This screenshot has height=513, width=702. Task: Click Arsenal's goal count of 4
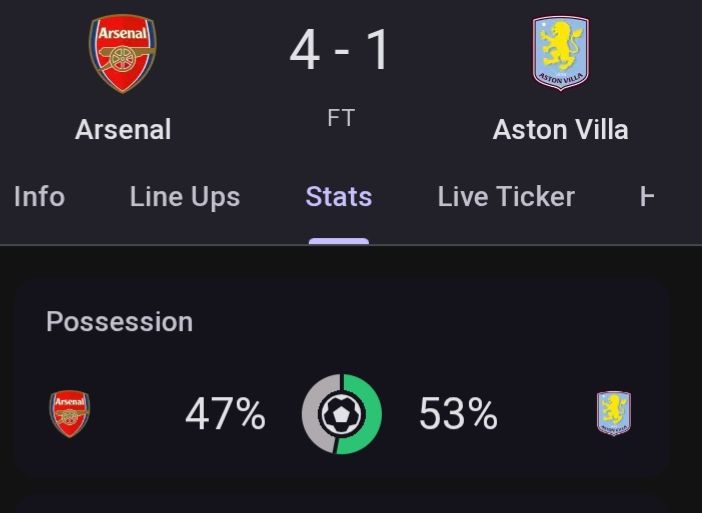(304, 51)
